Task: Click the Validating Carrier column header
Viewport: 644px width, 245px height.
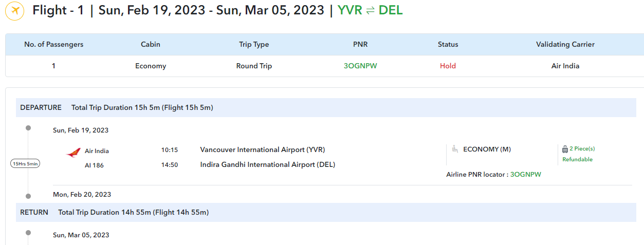Action: click(565, 44)
